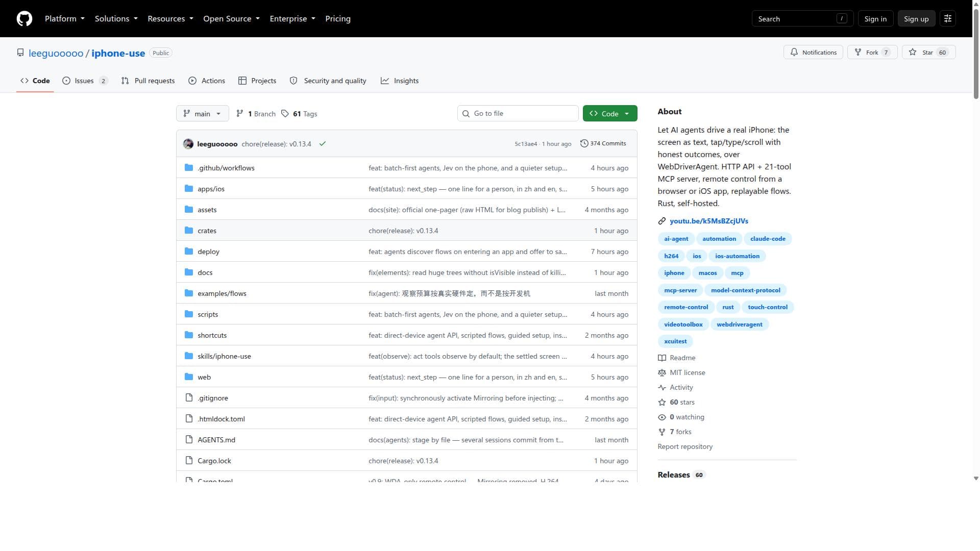Open the Insights tab

[400, 81]
